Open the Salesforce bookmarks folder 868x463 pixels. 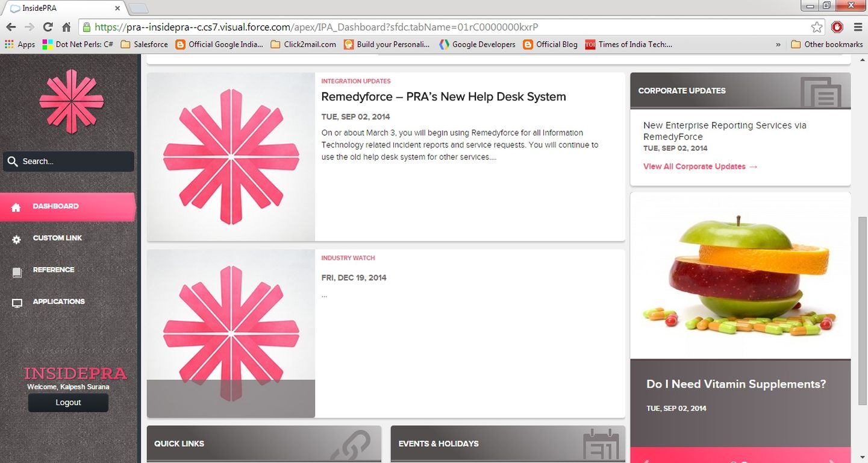pyautogui.click(x=145, y=44)
